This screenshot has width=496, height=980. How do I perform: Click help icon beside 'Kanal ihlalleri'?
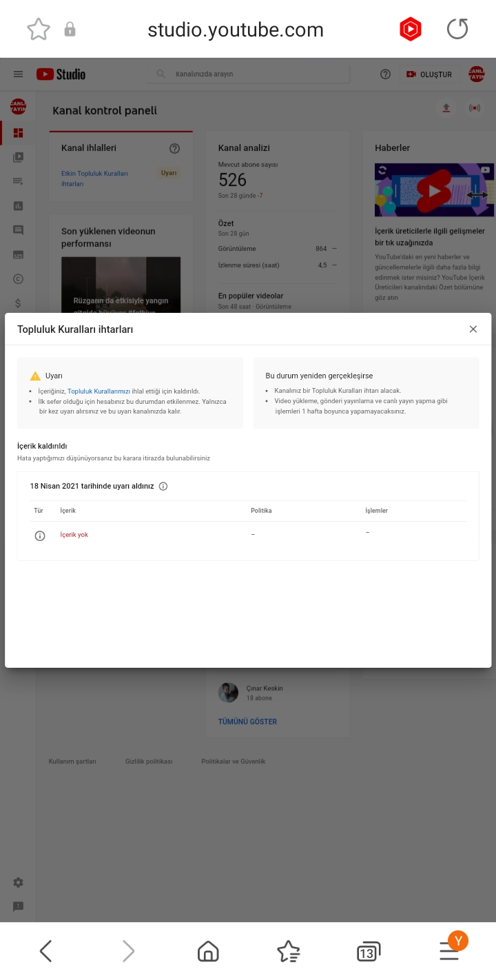pos(174,148)
